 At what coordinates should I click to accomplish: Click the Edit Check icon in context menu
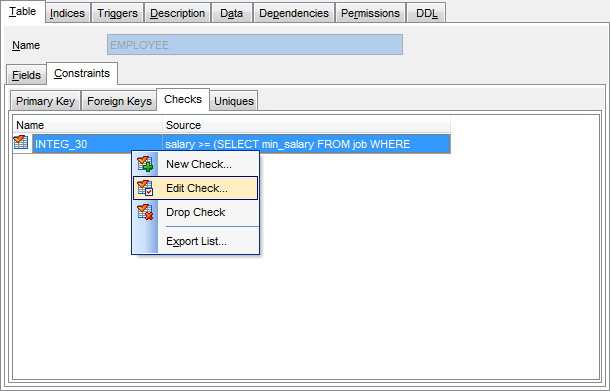pyautogui.click(x=145, y=188)
